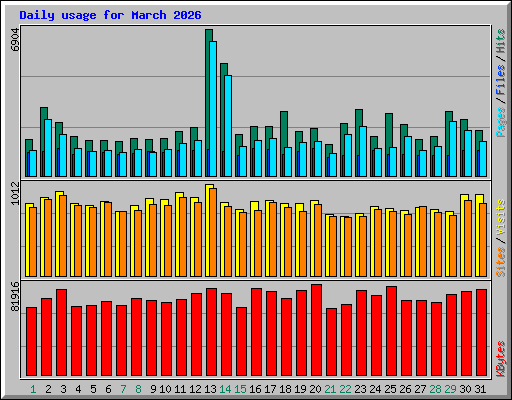
Task: Click the Files legend label
Action: 501,80
